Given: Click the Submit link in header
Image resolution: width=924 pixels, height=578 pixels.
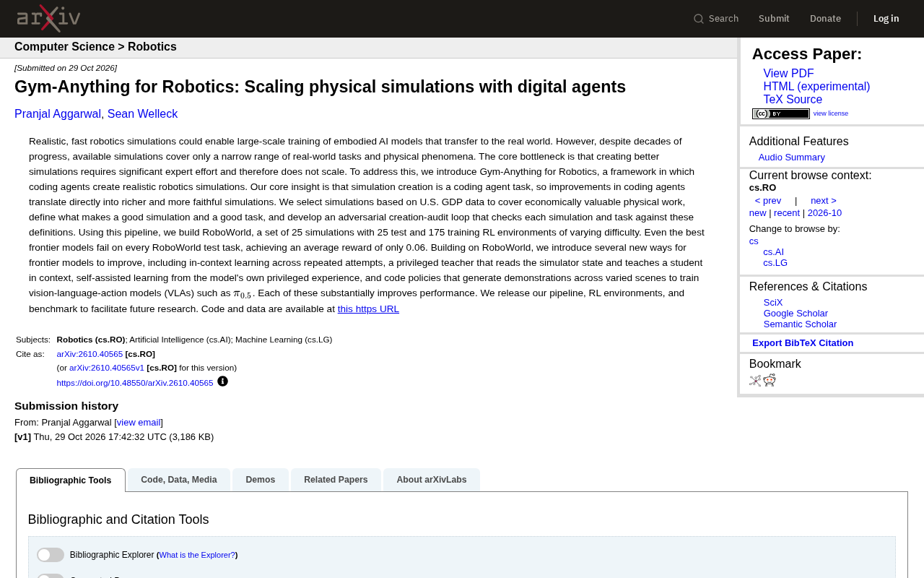Looking at the screenshot, I should pos(774,19).
